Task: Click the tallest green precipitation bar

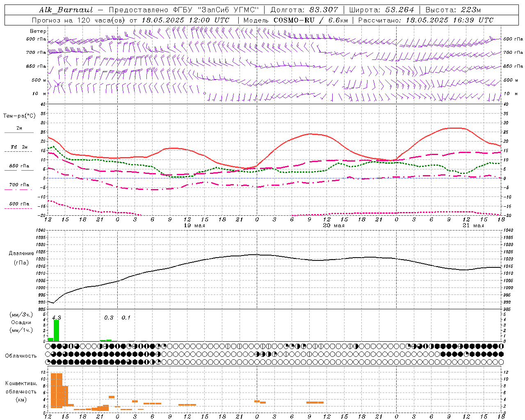Action: [x=57, y=331]
